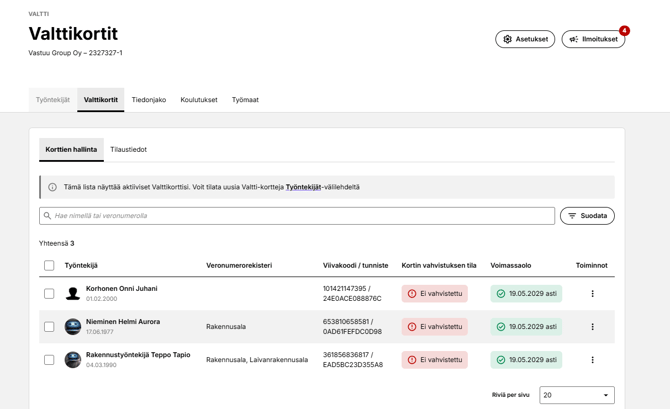Follow the Työntekijät link in the info banner

pyautogui.click(x=303, y=187)
